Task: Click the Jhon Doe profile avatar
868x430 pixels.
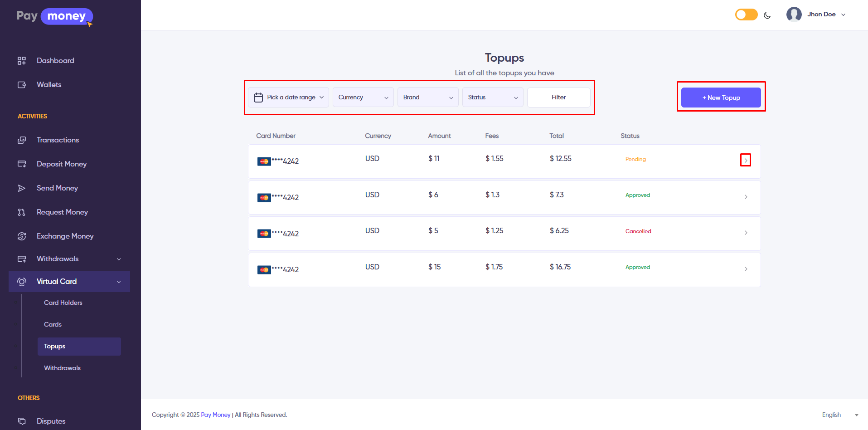Action: click(x=794, y=15)
